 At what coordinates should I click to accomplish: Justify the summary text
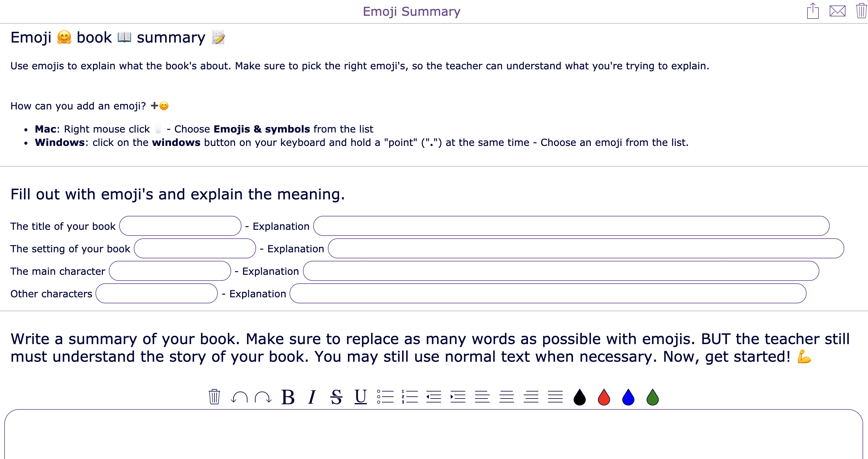pos(555,397)
